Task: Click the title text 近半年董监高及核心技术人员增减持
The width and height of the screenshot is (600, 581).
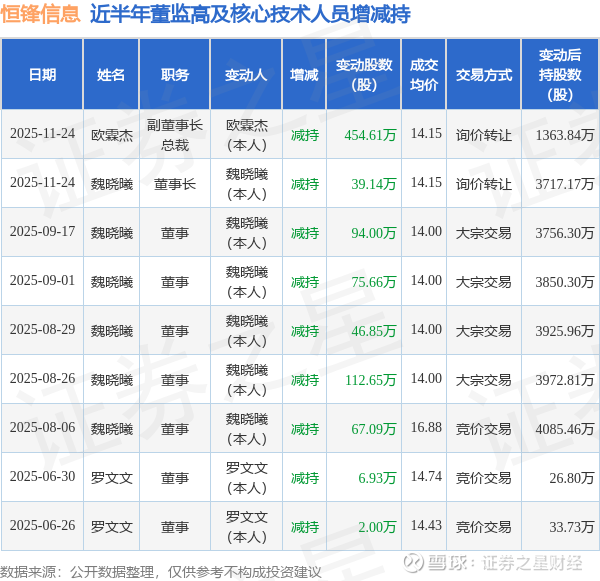Action: point(250,15)
